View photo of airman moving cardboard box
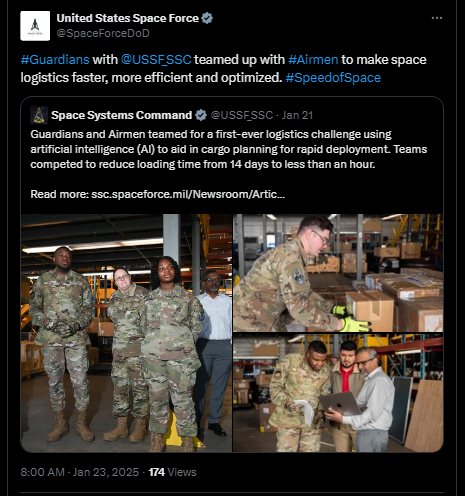 click(x=338, y=273)
